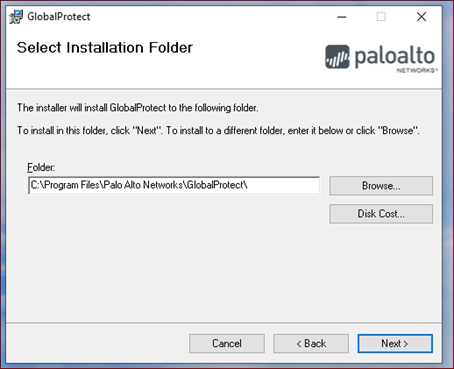Open the Browse... folder picker
Image resolution: width=454 pixels, height=369 pixels.
(x=381, y=186)
